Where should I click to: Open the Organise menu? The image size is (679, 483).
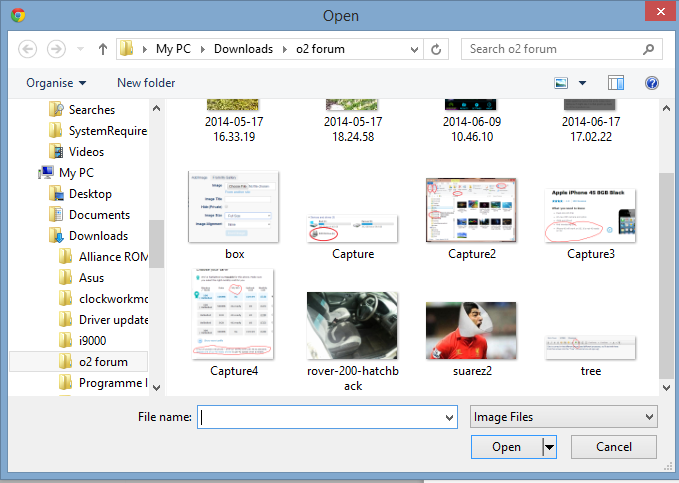pyautogui.click(x=56, y=83)
